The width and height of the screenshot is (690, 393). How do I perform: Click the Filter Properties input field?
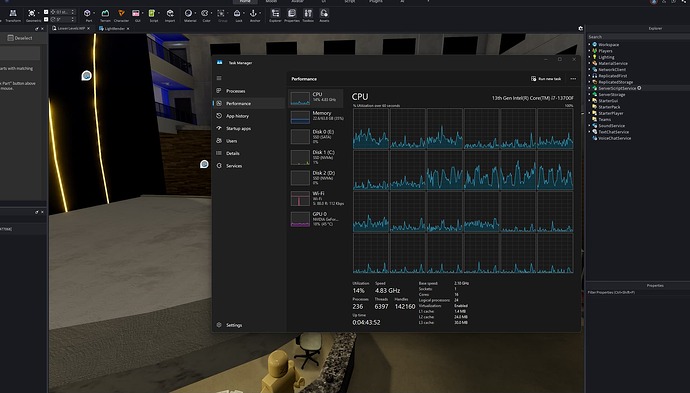click(637, 292)
